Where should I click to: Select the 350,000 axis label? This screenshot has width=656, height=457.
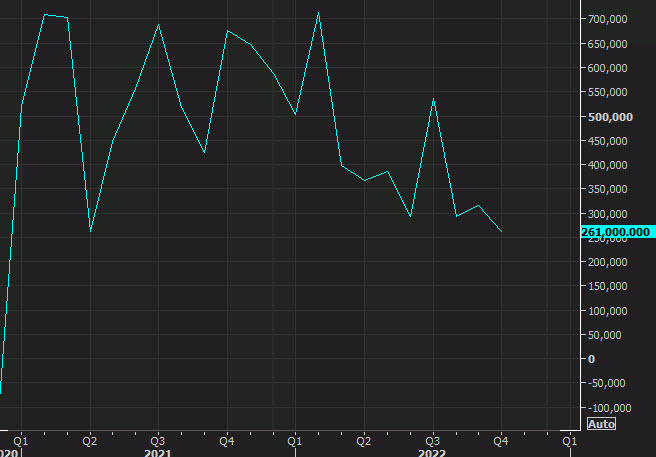pyautogui.click(x=607, y=189)
